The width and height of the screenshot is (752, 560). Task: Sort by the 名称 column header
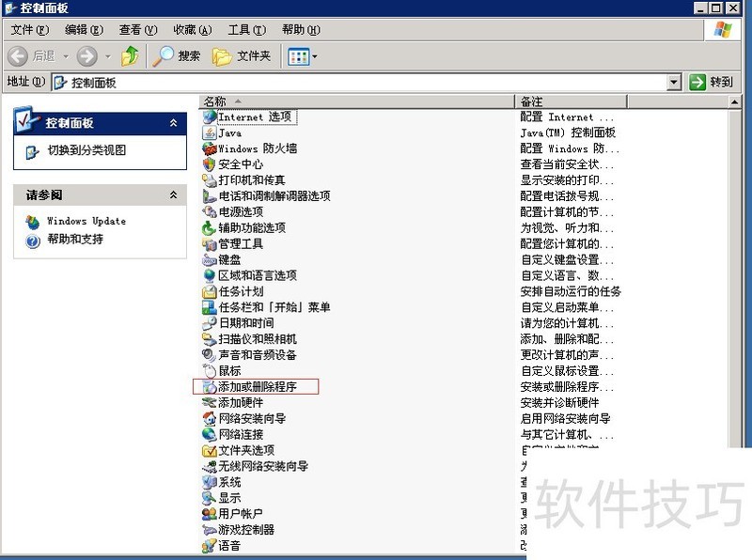[x=357, y=101]
